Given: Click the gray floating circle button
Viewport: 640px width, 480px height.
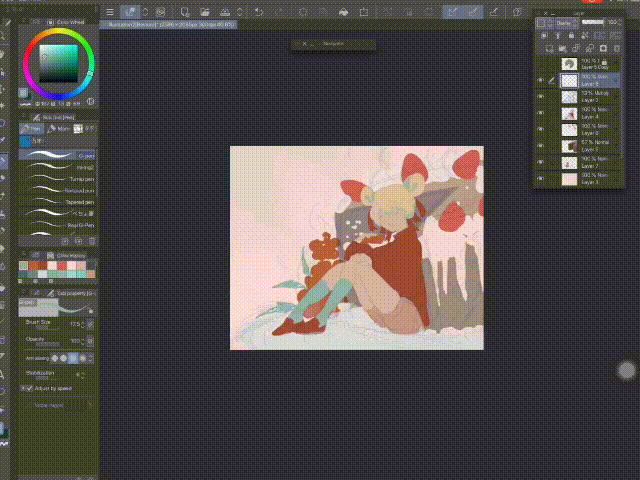Looking at the screenshot, I should pos(627,370).
